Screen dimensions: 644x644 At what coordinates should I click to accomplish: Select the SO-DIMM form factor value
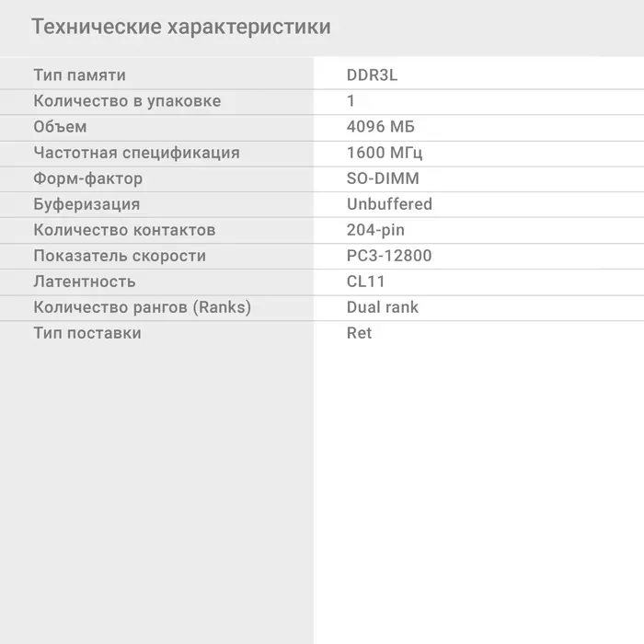[x=383, y=178]
